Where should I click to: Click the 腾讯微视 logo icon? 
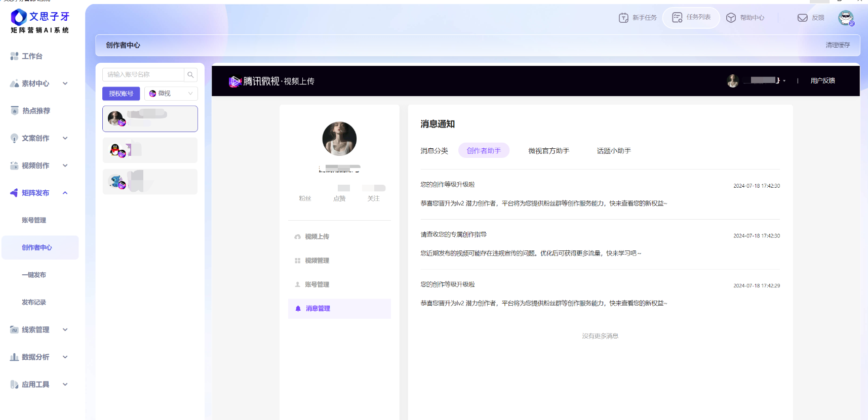[234, 81]
